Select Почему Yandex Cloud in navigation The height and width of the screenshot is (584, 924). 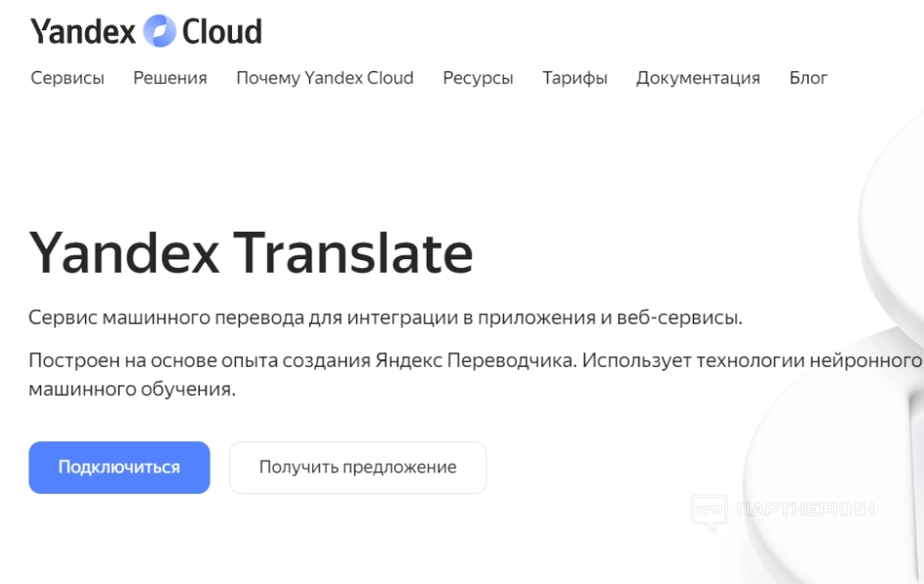pyautogui.click(x=325, y=77)
